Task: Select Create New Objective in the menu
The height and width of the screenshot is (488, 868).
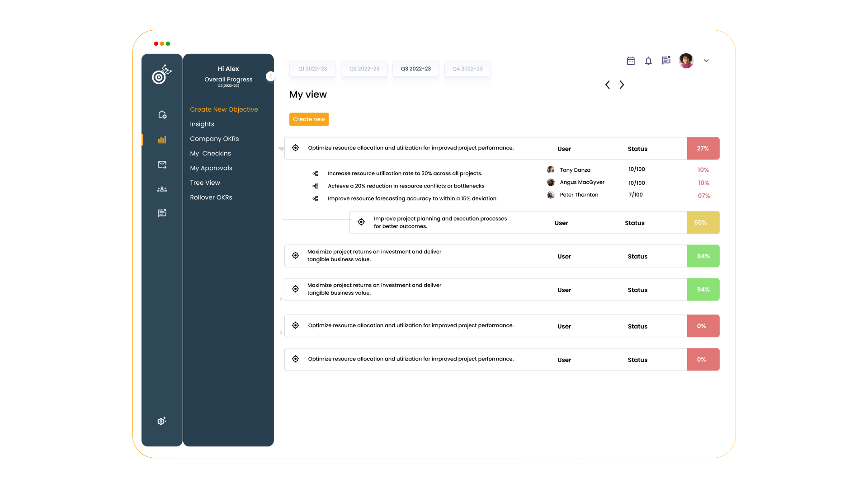Action: point(224,109)
